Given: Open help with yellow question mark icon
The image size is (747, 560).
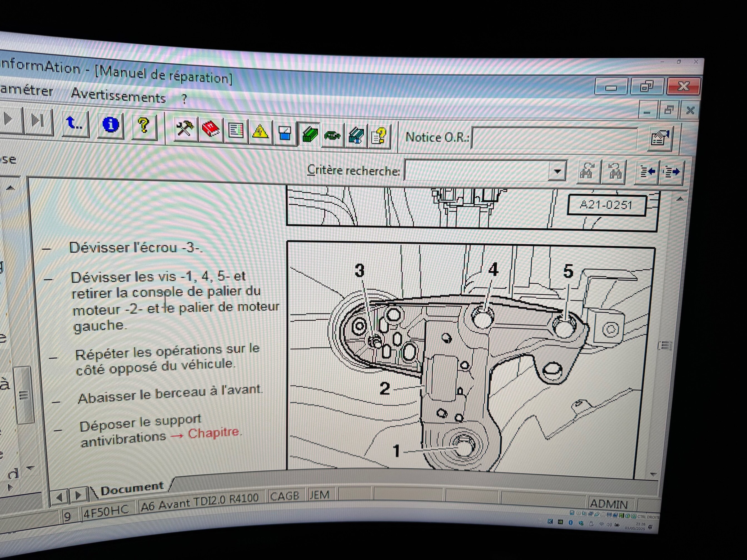Looking at the screenshot, I should (144, 126).
